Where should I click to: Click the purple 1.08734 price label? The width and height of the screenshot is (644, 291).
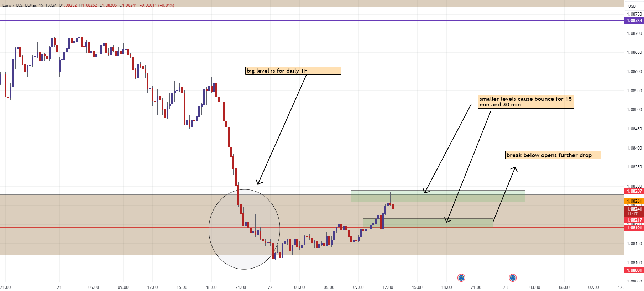(x=634, y=21)
